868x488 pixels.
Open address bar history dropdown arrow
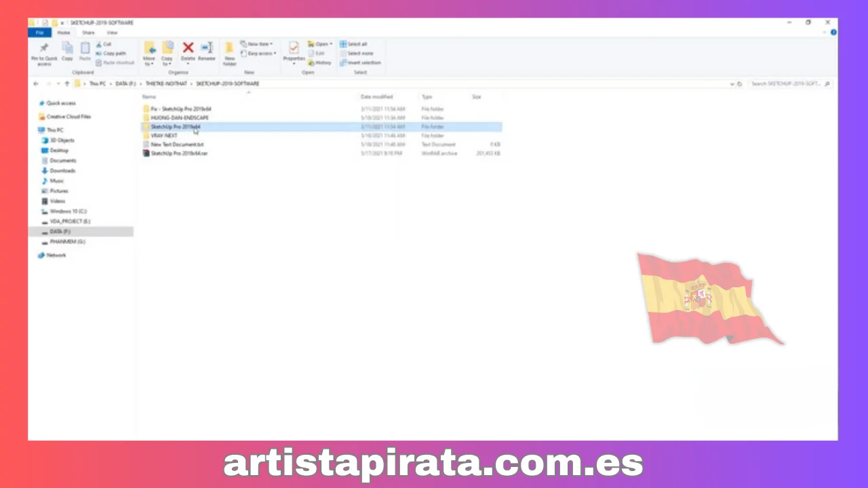(732, 83)
